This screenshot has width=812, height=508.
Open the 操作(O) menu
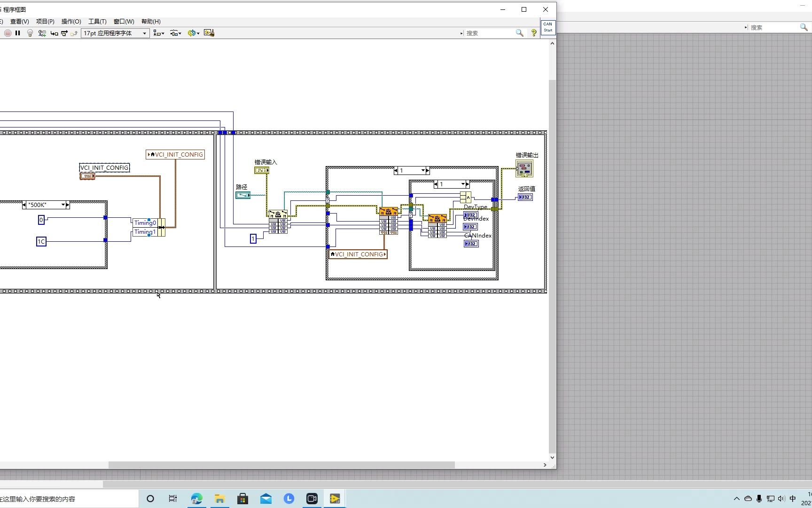click(x=71, y=22)
